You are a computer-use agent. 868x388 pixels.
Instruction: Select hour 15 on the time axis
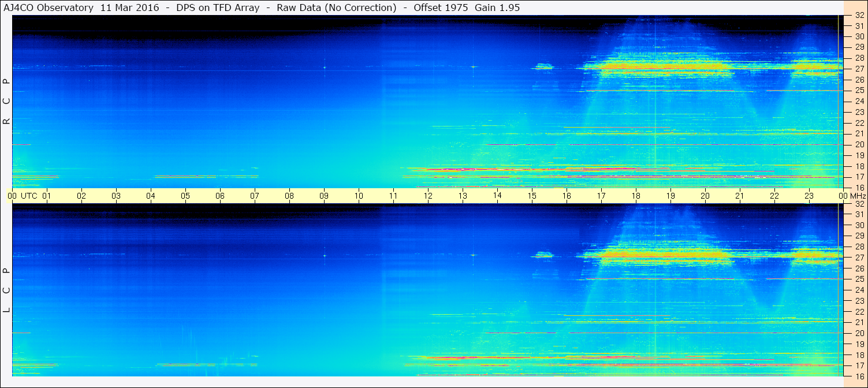click(x=532, y=196)
